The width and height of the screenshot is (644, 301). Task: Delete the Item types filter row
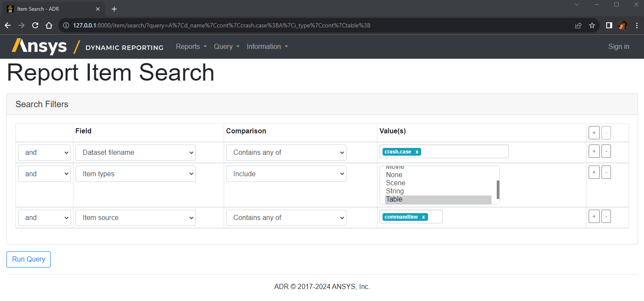coord(606,172)
